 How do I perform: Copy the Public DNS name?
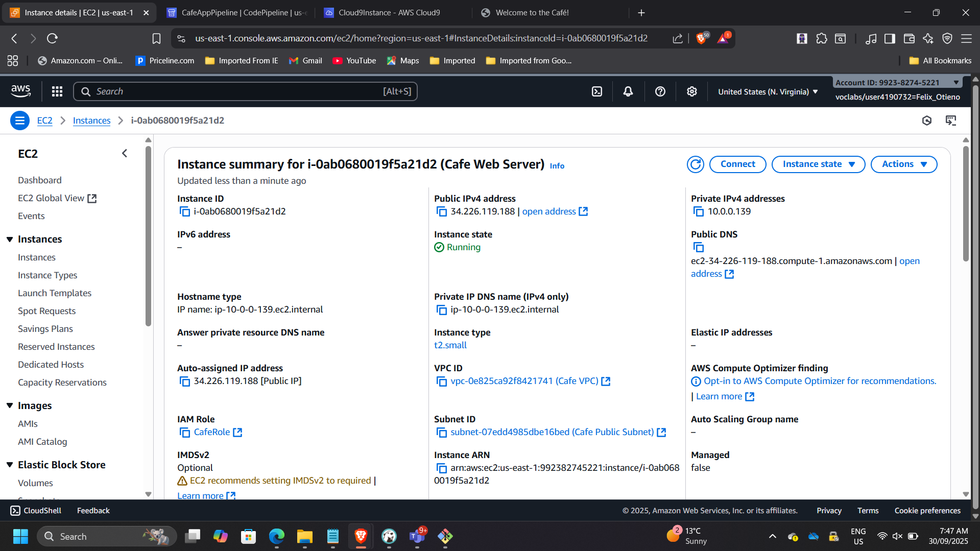(698, 247)
